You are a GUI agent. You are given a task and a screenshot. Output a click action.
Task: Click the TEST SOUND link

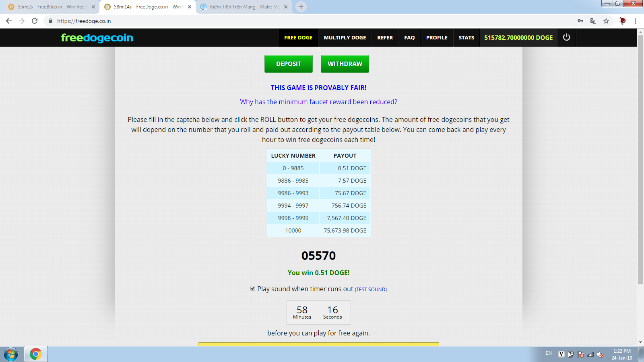point(371,289)
